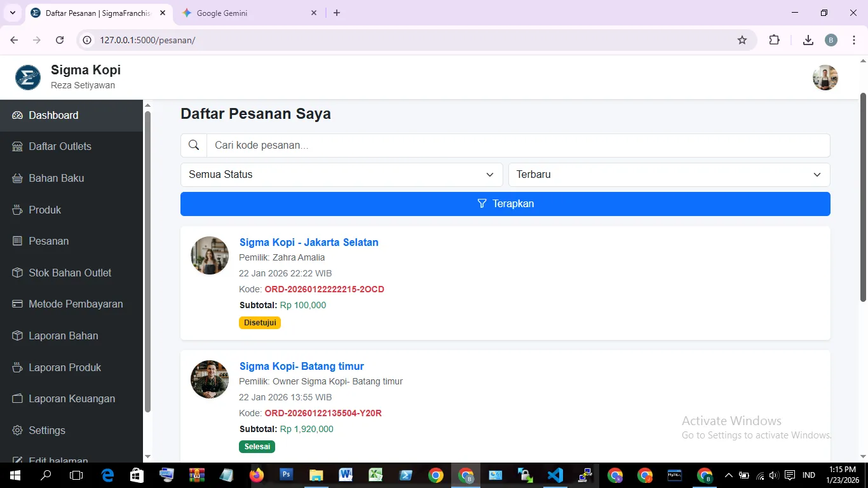Open Dashboard in the sidebar
Image resolution: width=868 pixels, height=488 pixels.
click(x=71, y=115)
